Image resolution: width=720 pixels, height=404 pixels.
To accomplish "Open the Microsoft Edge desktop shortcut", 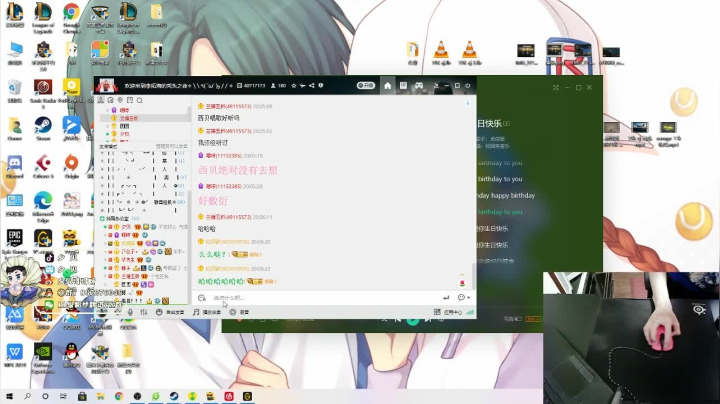I will [43, 207].
